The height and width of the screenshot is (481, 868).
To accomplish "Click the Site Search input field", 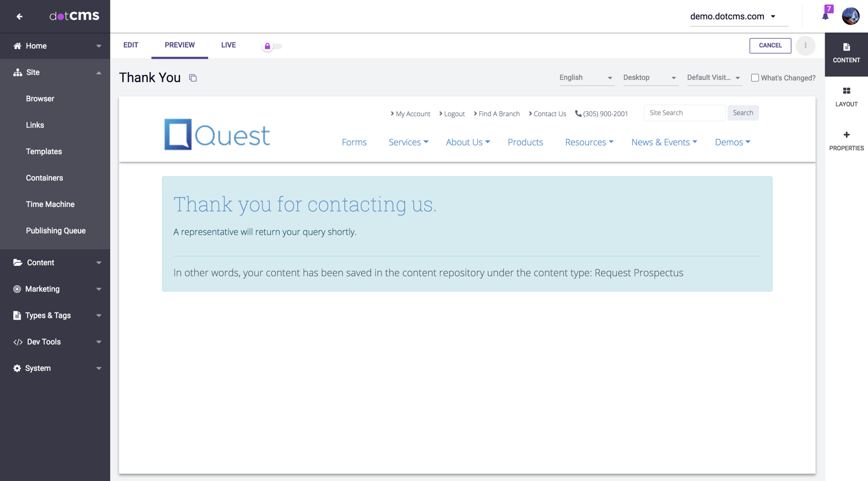I will pos(684,113).
